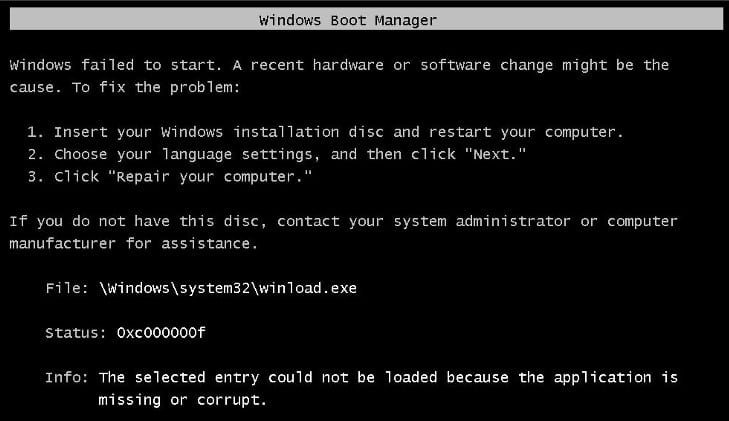Click the "Info:" label

[x=67, y=378]
